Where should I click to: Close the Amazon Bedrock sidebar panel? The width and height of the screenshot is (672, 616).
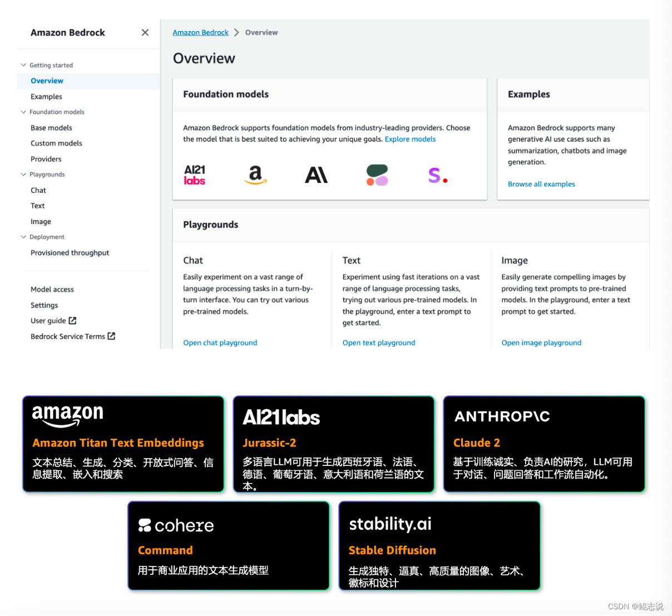coord(145,32)
